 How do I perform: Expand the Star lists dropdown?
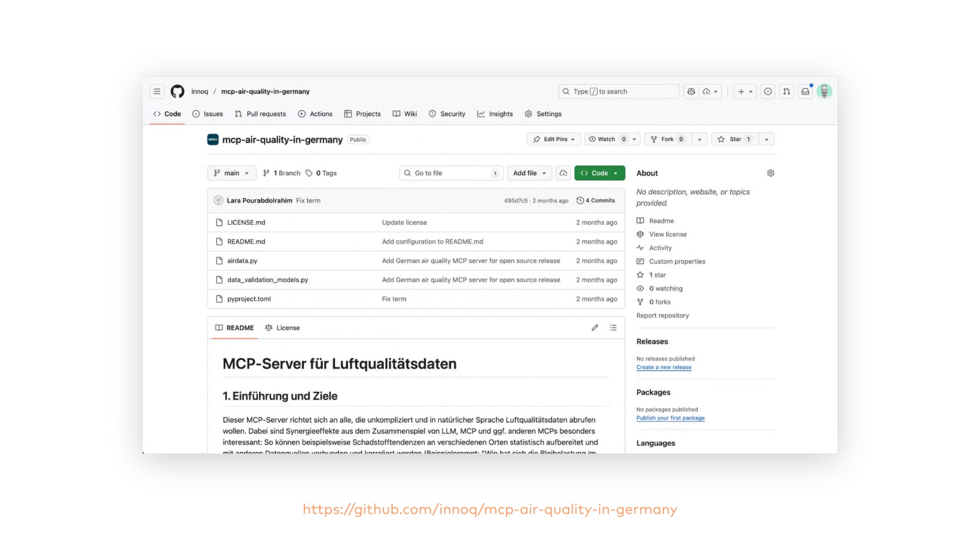(x=766, y=139)
